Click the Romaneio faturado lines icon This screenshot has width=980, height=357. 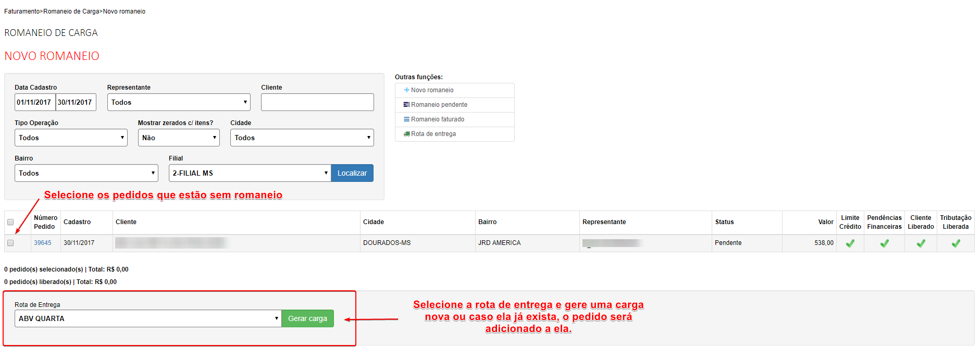pos(406,119)
